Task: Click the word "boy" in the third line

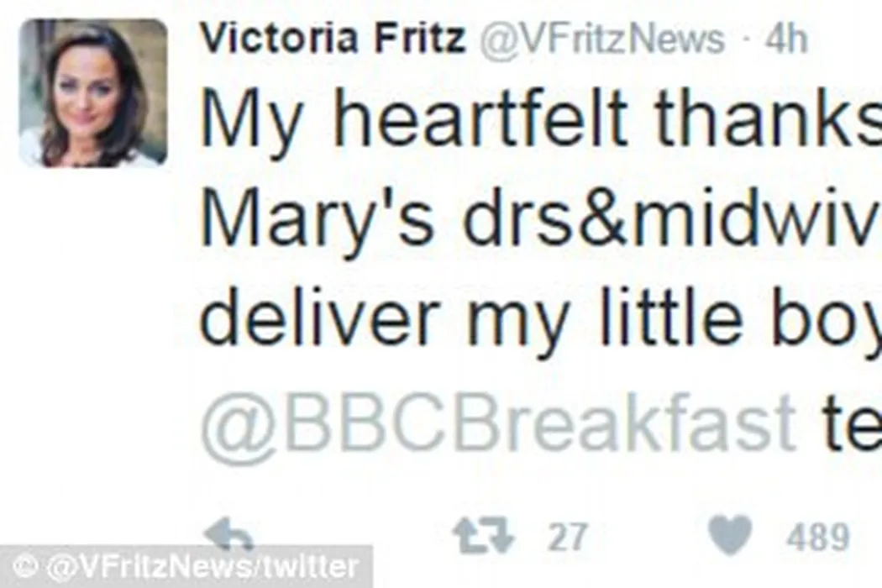Action: [x=826, y=323]
